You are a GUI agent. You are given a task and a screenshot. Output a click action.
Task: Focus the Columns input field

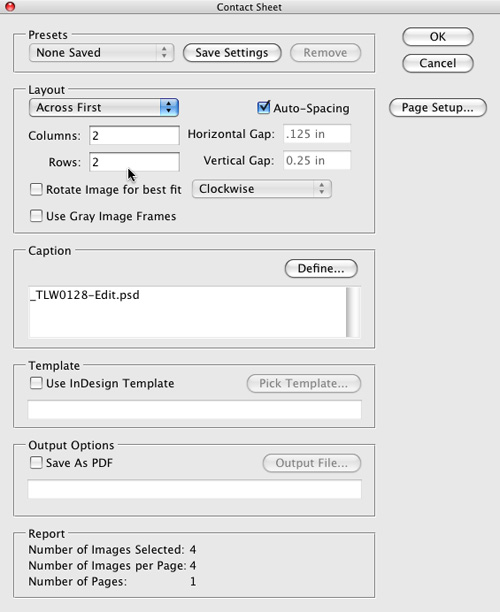134,135
